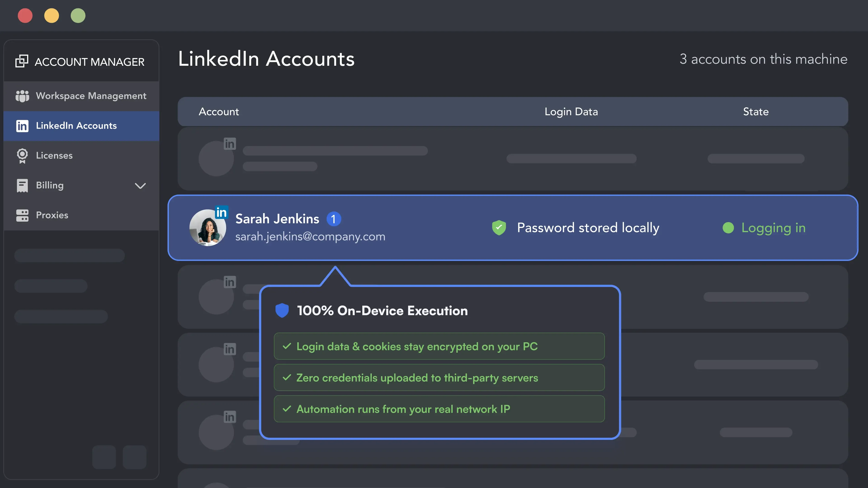
Task: Open the Billing menu item
Action: tap(81, 185)
